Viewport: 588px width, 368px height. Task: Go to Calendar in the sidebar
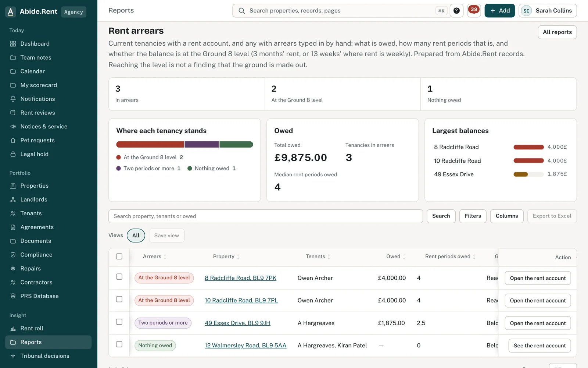coord(48,71)
